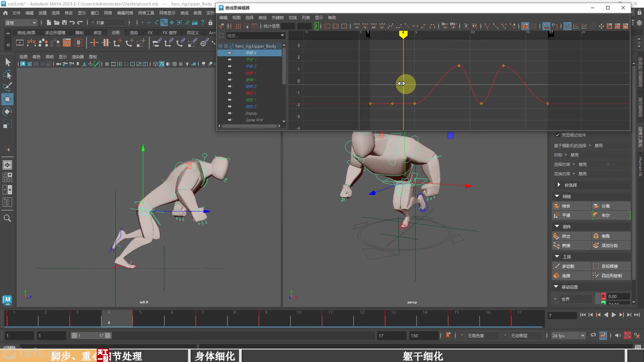
Task: Click the Combine (结合) mesh icon
Action: click(556, 206)
